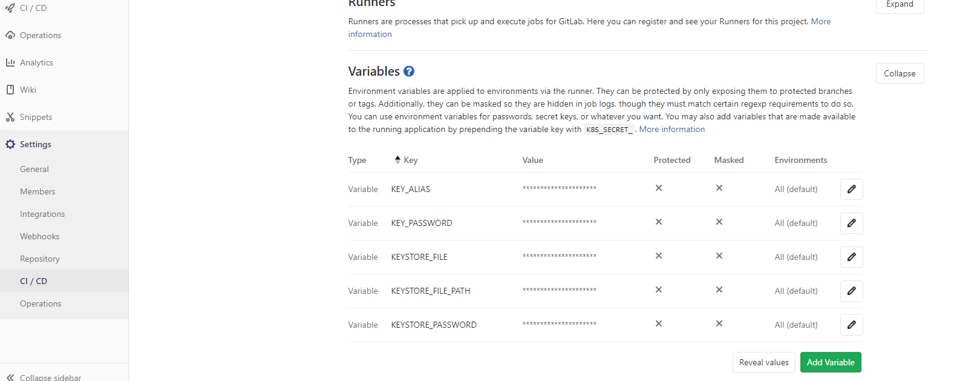Open Members settings page
The image size is (980, 381).
pos(38,191)
